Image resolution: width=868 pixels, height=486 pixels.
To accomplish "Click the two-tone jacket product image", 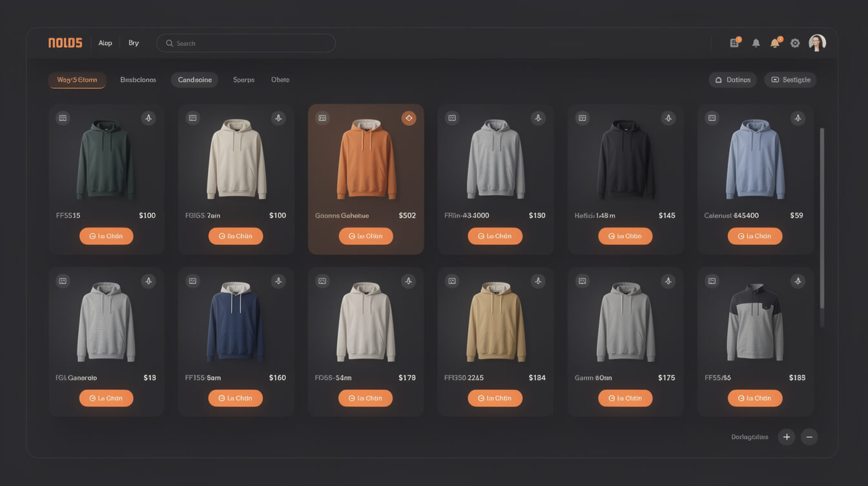I will coord(755,322).
